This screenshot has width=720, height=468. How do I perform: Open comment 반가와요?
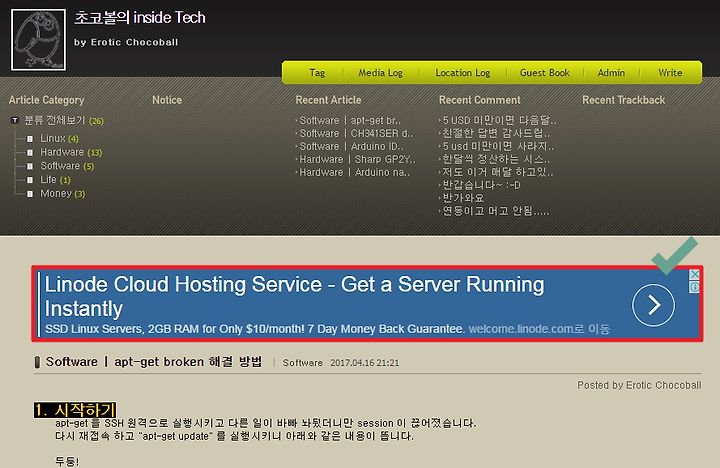point(463,198)
